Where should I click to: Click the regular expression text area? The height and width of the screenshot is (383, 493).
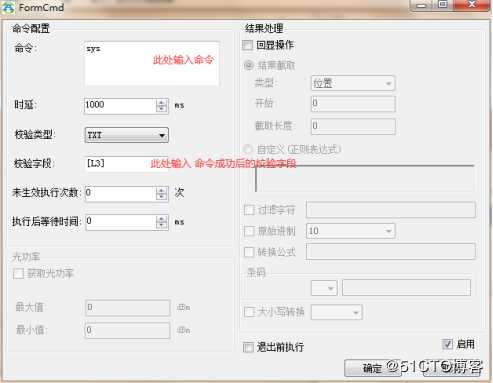coord(365,178)
